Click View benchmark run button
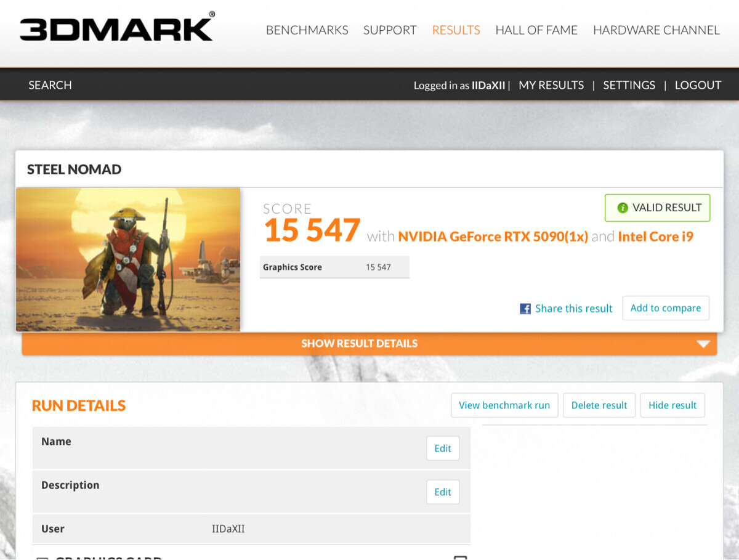The width and height of the screenshot is (739, 560). coord(504,405)
